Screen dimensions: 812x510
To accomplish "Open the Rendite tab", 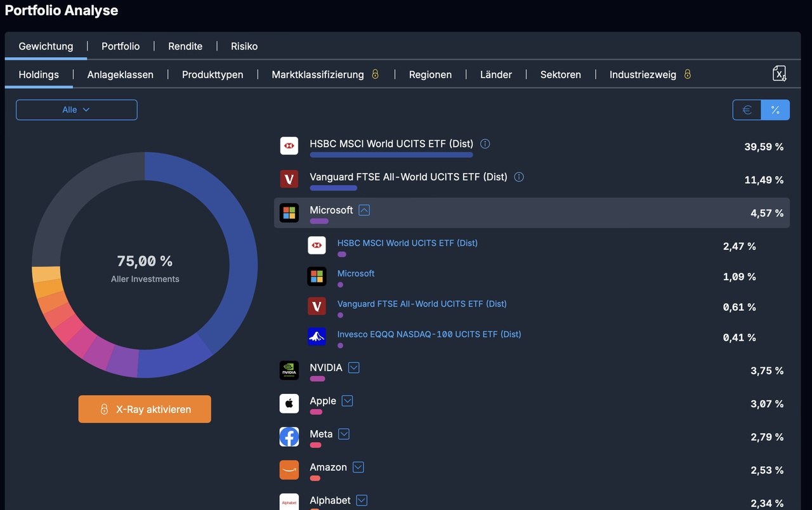I will [185, 46].
